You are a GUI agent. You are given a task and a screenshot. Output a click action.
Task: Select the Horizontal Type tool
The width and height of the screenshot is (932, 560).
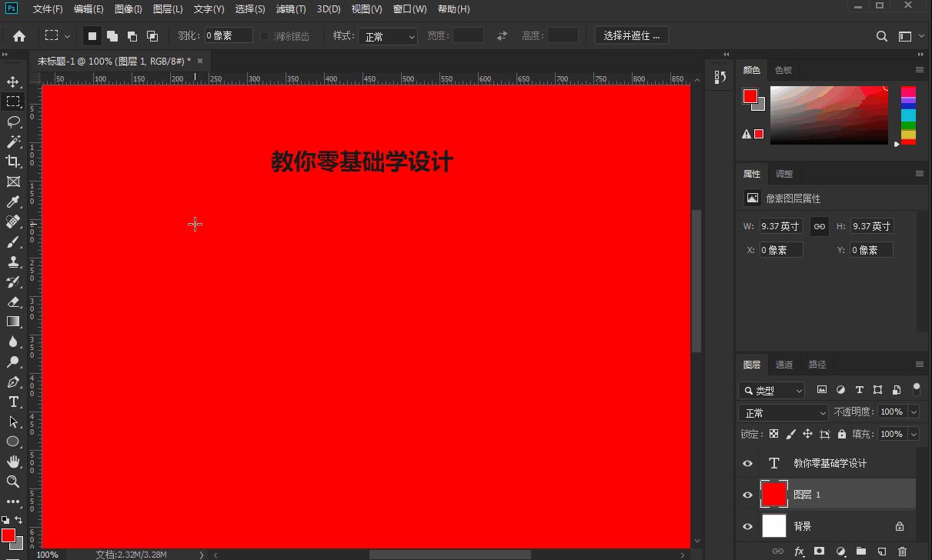click(x=12, y=402)
